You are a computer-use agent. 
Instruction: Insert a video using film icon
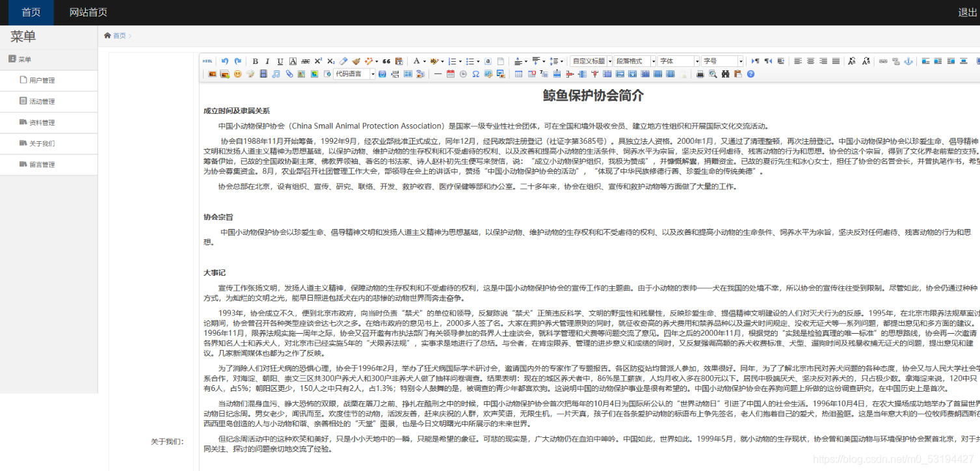click(263, 74)
